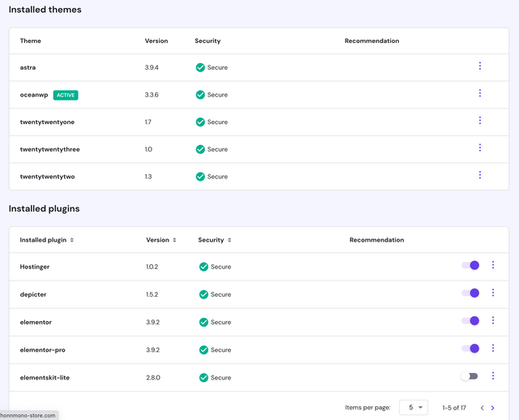This screenshot has width=519, height=420.
Task: Click Hostinger version 1.0.2
Action: point(152,267)
